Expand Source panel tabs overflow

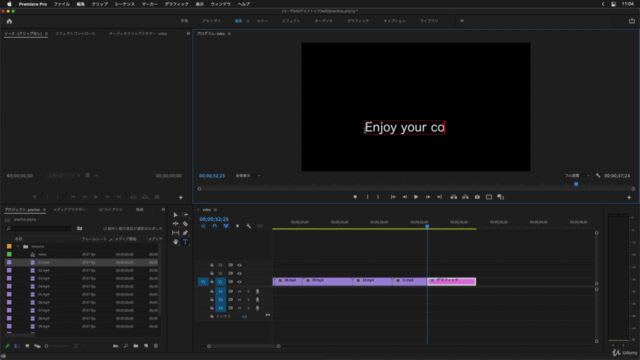188,33
